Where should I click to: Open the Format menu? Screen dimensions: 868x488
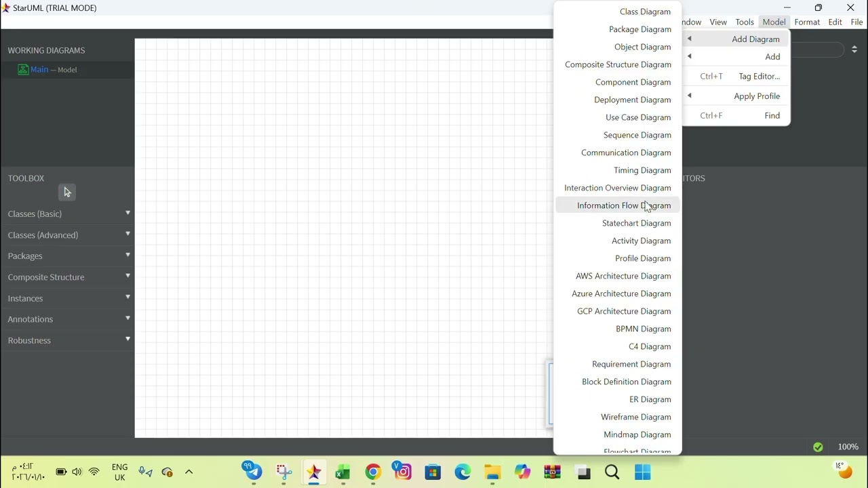807,22
